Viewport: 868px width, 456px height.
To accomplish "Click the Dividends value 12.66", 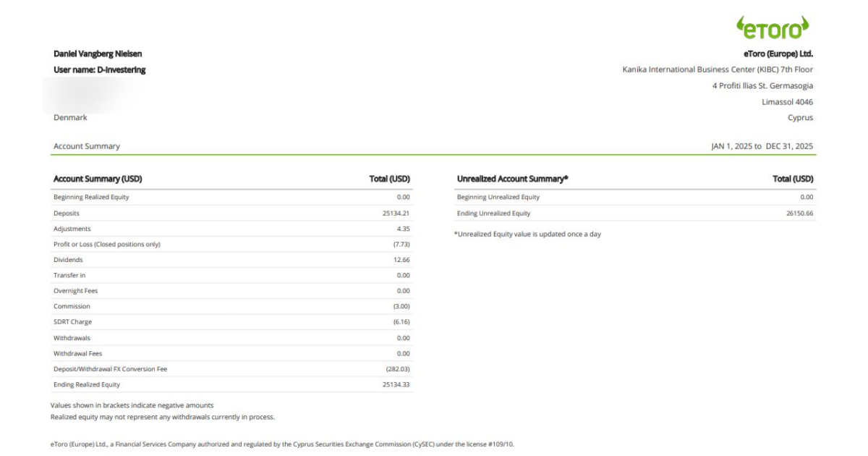I will [x=400, y=260].
